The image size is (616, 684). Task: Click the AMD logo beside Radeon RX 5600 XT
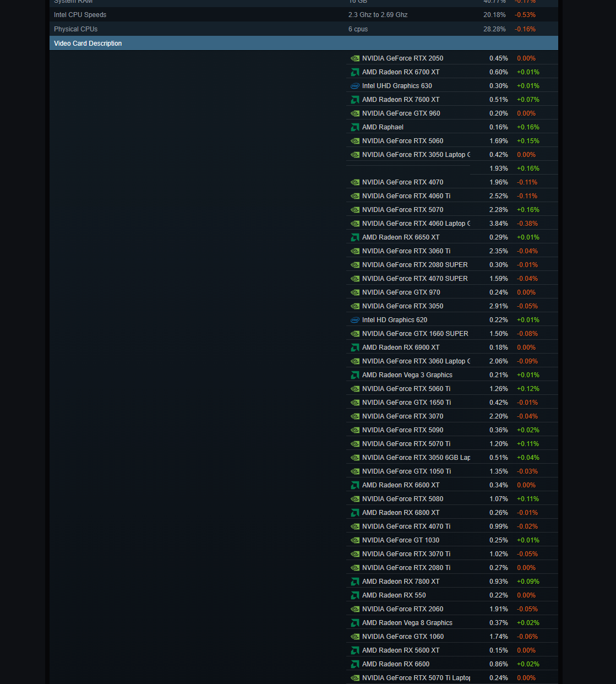(x=355, y=650)
